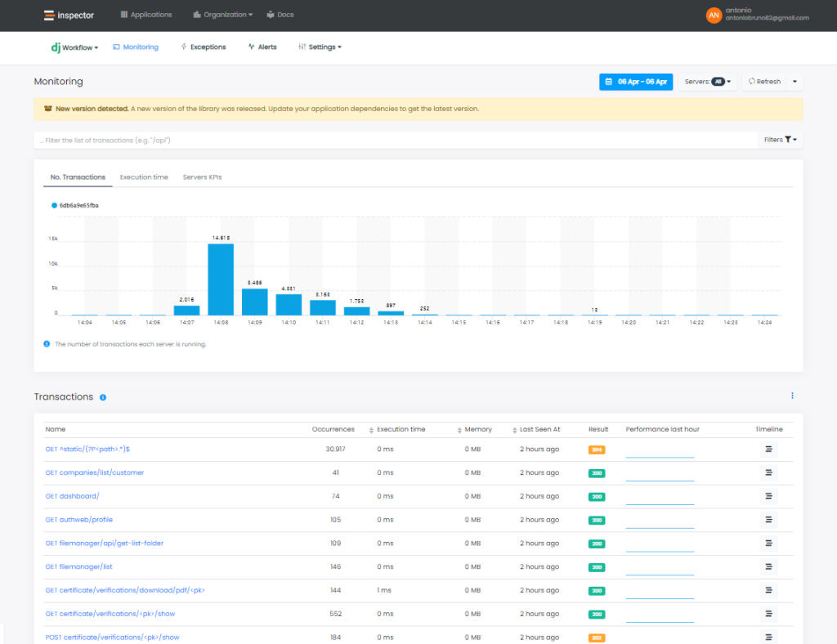Viewport: 837px width, 644px height.
Task: Click the Inspector logo icon
Action: tap(49, 15)
